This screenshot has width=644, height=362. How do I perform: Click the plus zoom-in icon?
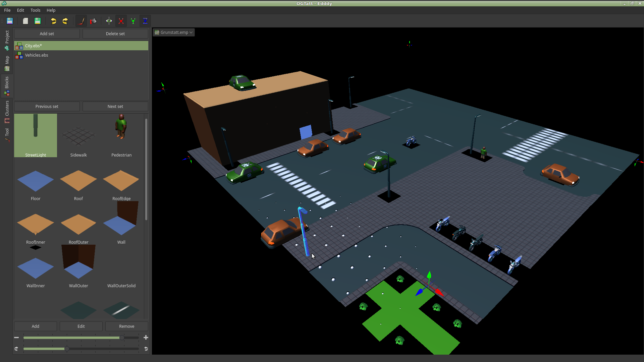(146, 338)
